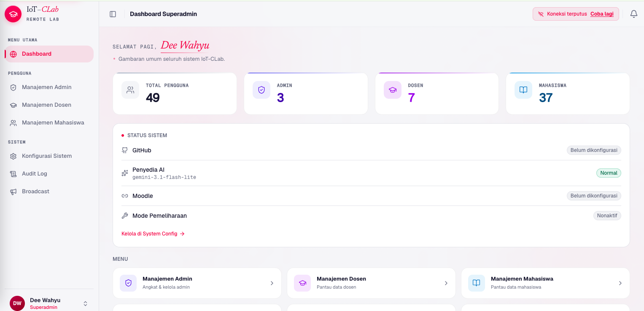644x311 pixels.
Task: Click the Normal status badge
Action: [x=609, y=173]
